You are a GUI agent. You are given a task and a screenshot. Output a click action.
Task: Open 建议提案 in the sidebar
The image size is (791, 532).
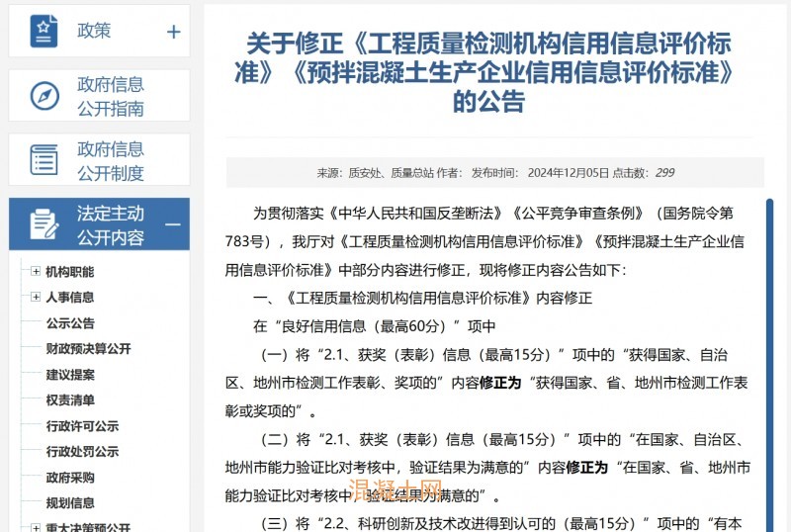pyautogui.click(x=70, y=375)
